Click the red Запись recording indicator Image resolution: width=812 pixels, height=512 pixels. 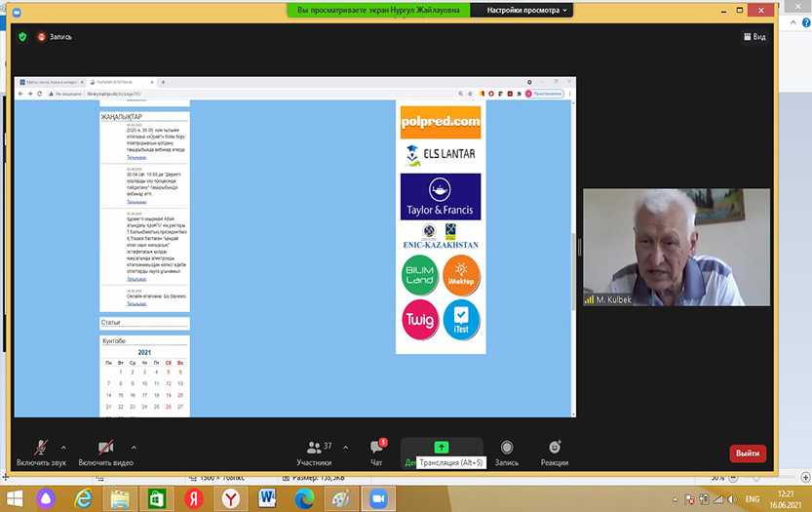(x=55, y=37)
